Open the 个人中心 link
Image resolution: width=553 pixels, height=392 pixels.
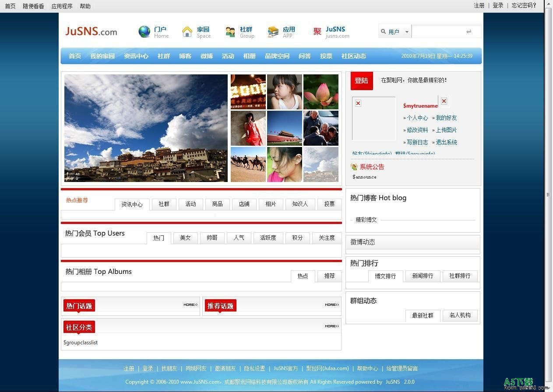[417, 118]
